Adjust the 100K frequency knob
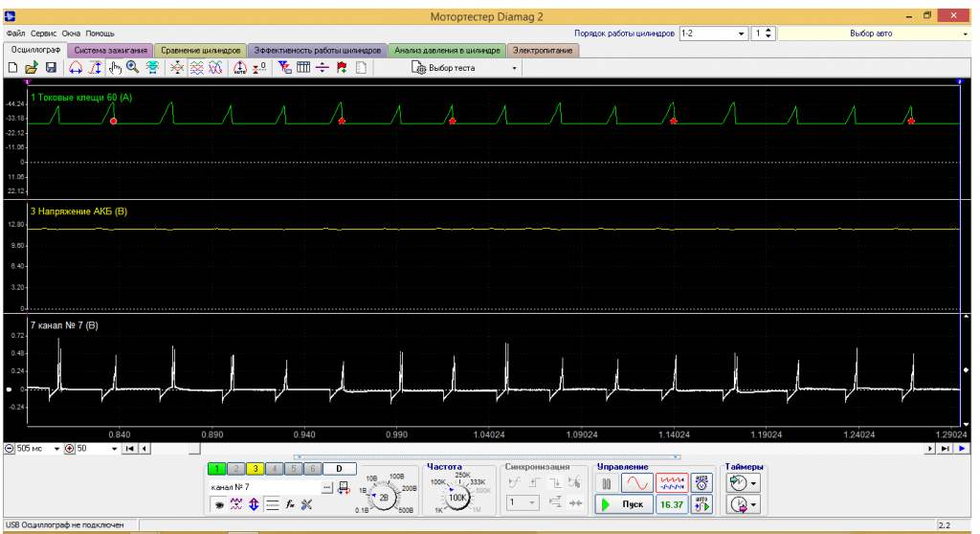Screen dimensions: 980x534 [x=457, y=498]
